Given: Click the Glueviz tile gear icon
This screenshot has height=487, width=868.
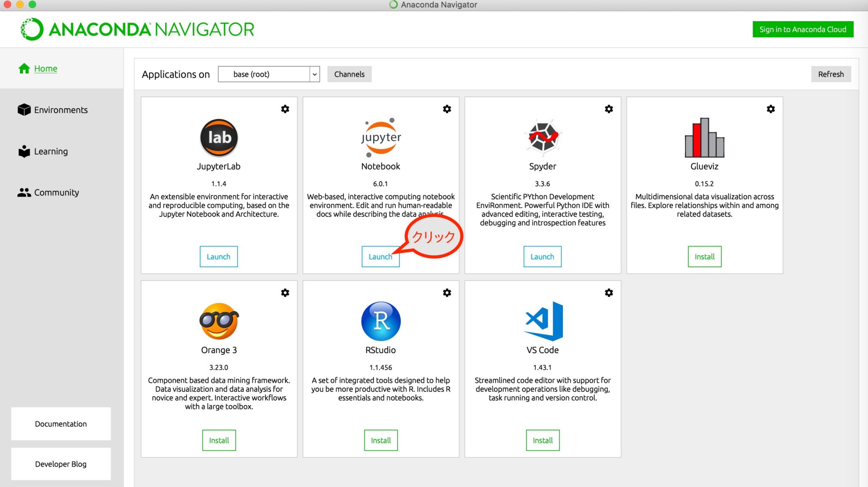Looking at the screenshot, I should [771, 109].
